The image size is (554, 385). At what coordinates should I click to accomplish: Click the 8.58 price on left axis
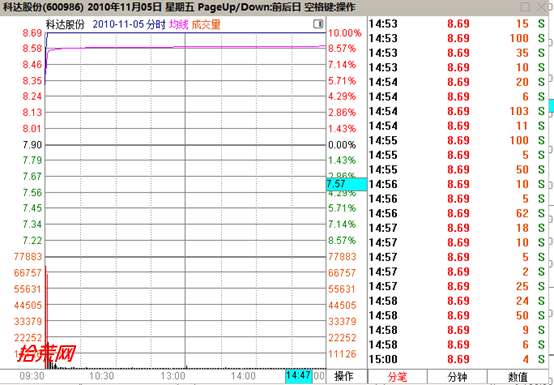[33, 48]
